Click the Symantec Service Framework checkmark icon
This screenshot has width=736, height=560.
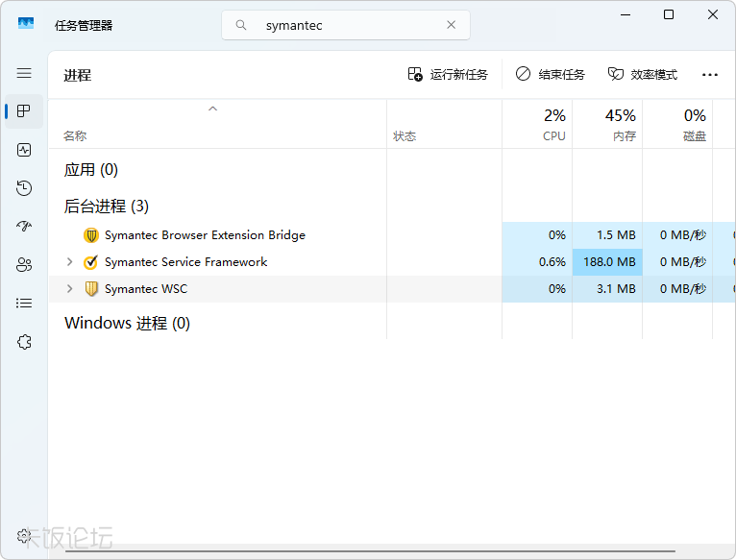point(91,262)
